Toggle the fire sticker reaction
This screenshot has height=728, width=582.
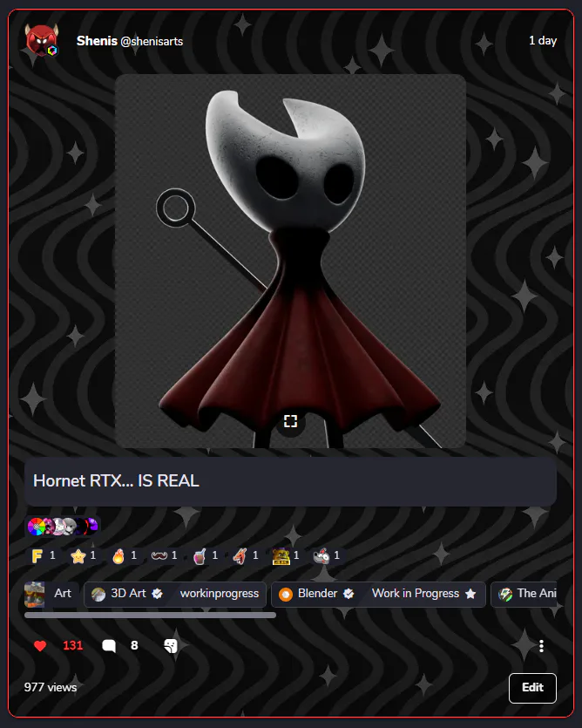pyautogui.click(x=125, y=555)
